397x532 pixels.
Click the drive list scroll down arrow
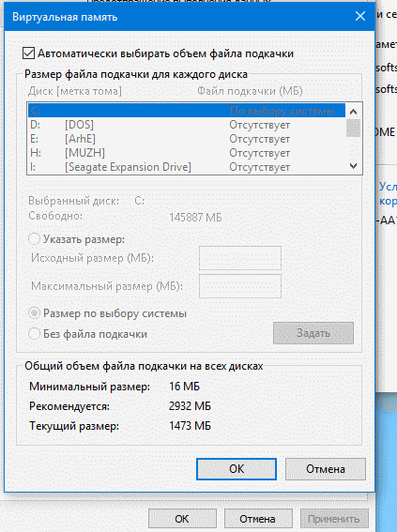click(353, 166)
